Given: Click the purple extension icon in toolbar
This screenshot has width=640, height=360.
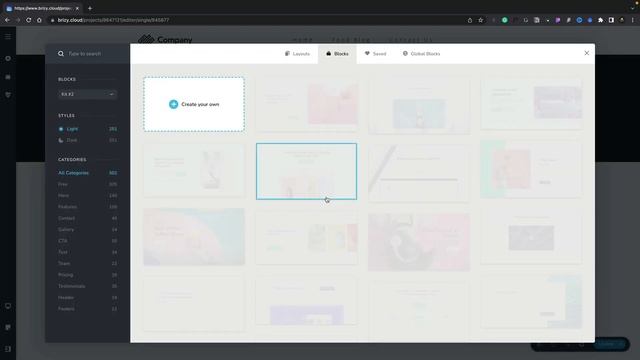Looking at the screenshot, I should (558, 20).
